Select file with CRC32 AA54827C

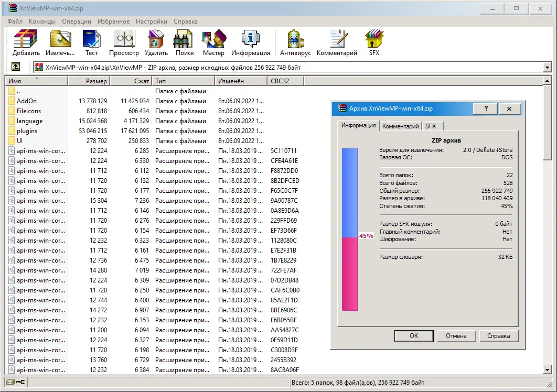pos(153,330)
